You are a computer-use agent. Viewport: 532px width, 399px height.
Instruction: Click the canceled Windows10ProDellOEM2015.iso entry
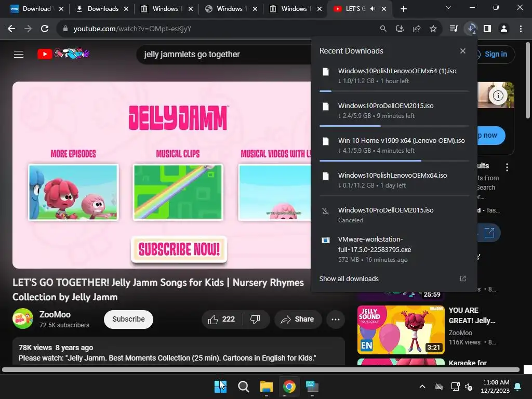click(x=394, y=215)
